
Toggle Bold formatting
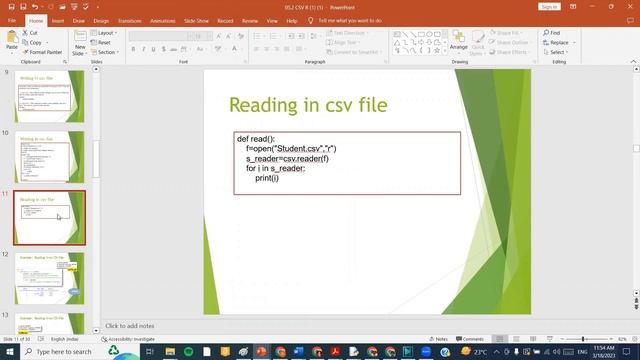click(x=133, y=49)
